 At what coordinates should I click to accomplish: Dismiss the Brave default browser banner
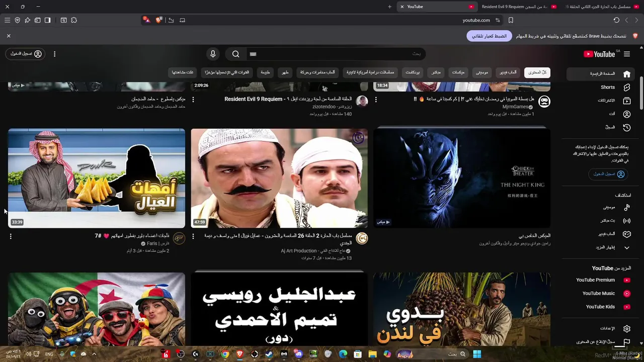coord(9,36)
